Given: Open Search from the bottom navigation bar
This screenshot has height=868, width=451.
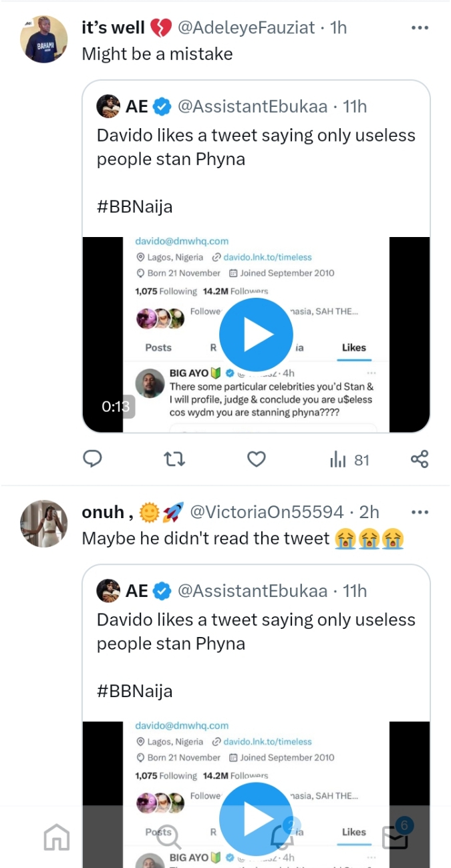Looking at the screenshot, I should coord(169,837).
